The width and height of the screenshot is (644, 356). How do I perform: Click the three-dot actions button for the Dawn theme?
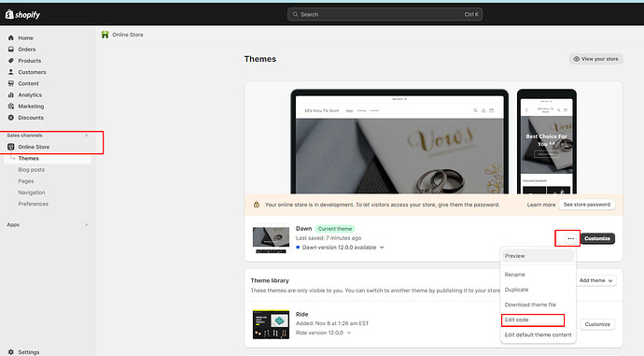click(571, 238)
